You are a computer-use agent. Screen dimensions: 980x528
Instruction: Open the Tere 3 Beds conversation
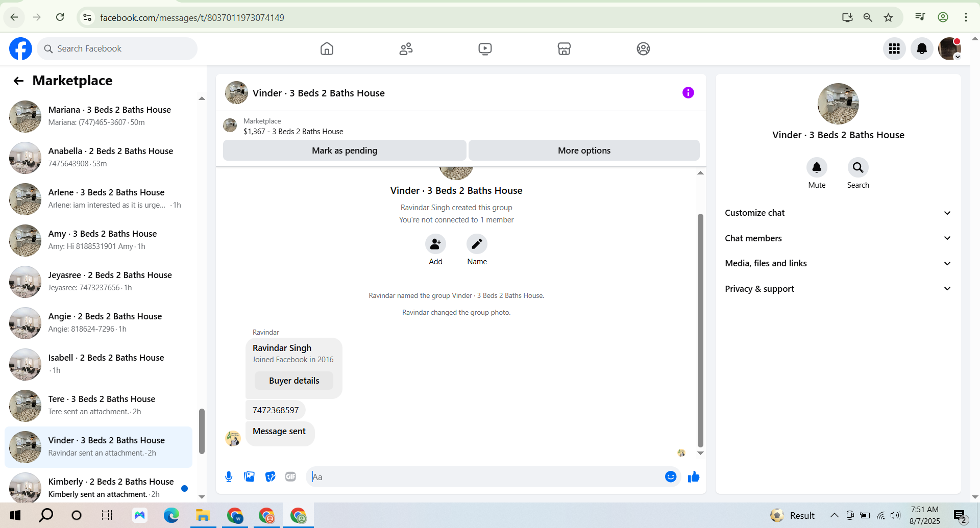point(99,406)
